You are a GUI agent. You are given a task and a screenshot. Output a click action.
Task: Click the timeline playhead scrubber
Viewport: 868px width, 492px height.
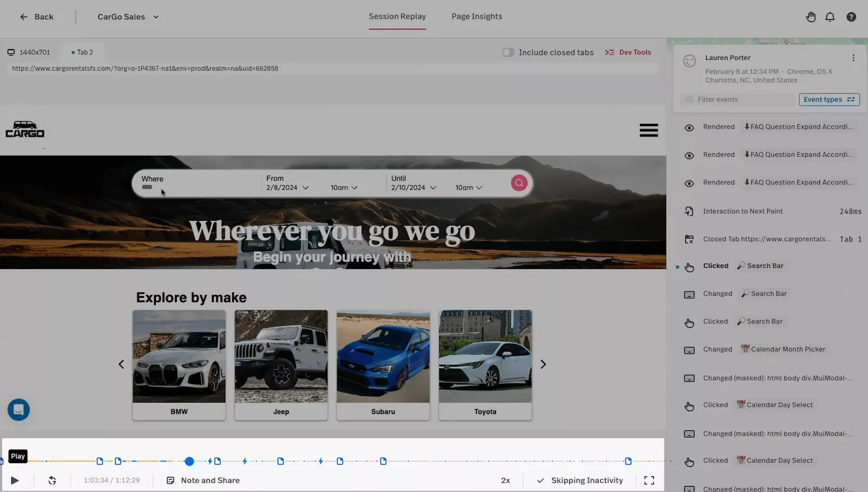(x=189, y=461)
